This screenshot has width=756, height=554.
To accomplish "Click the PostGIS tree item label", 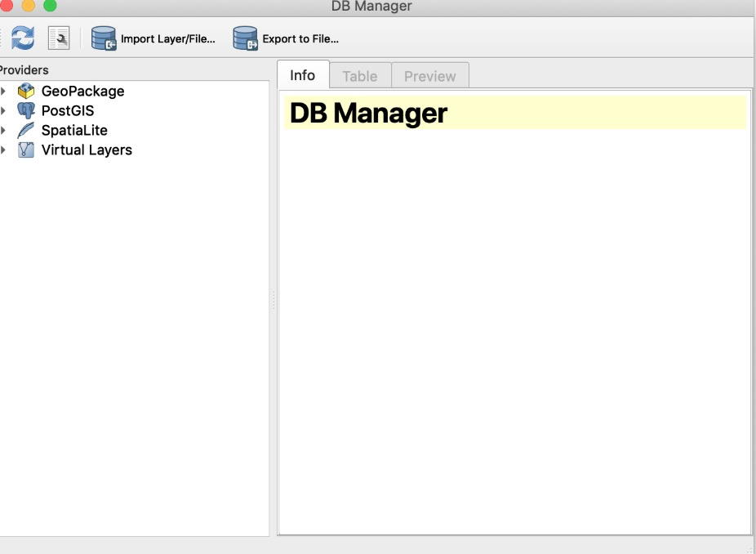I will point(68,110).
